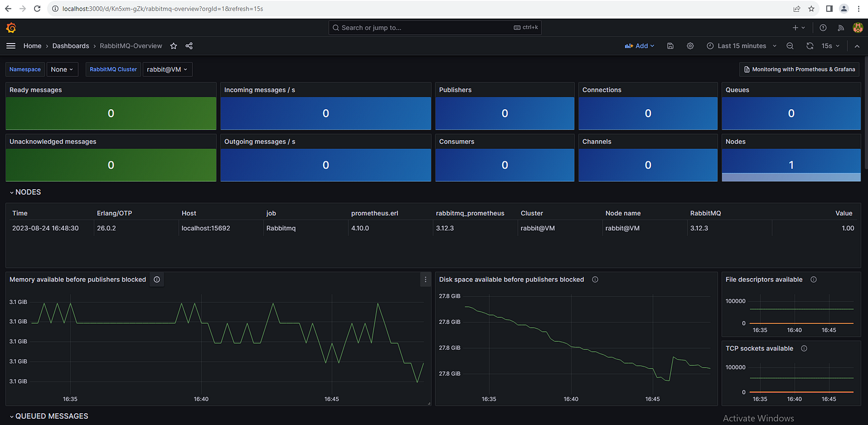Click the plus new item icon

pos(799,28)
